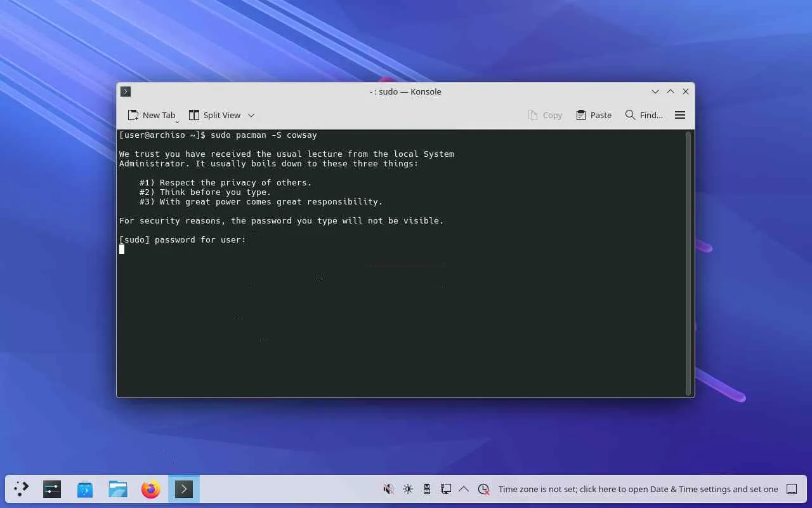Click the "#3) With great power" line
The image size is (812, 508).
[261, 201]
